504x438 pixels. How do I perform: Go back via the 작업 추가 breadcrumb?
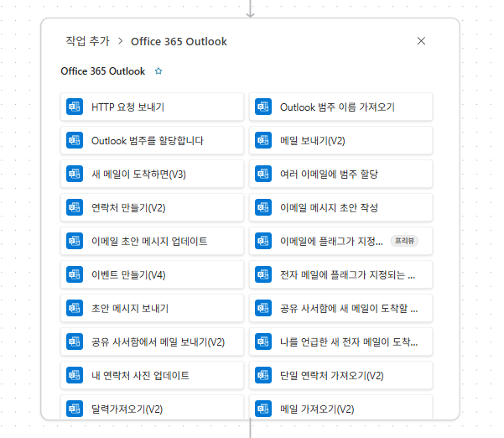87,41
